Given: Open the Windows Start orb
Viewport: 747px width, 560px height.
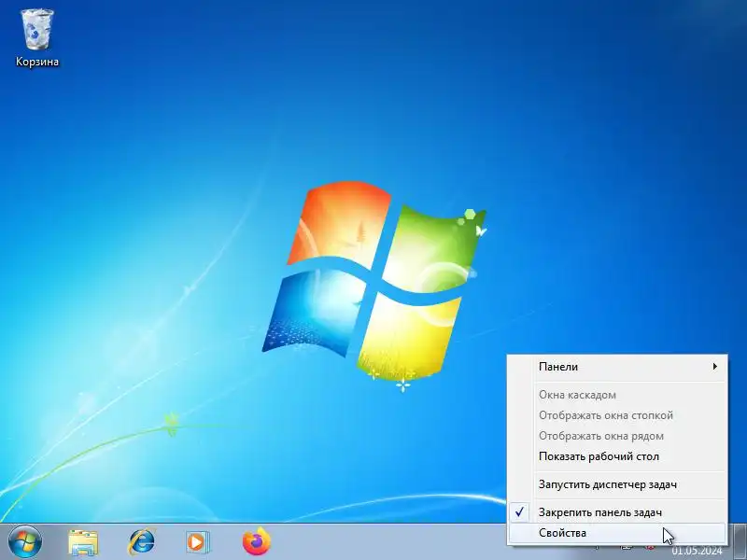Looking at the screenshot, I should (25, 541).
